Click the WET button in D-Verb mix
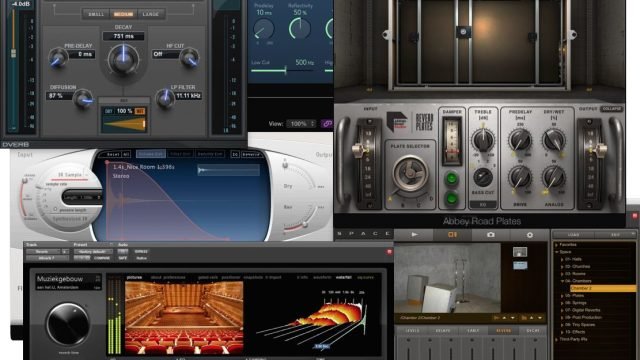 [140, 111]
